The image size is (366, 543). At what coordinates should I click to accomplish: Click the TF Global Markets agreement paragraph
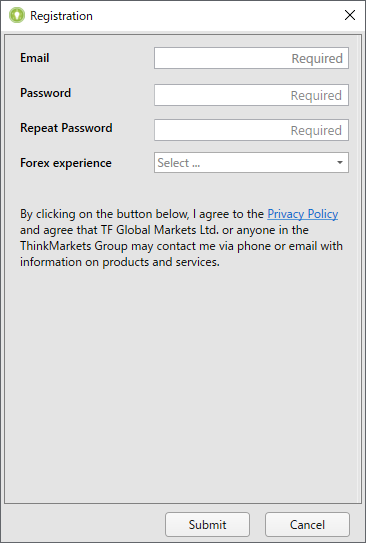coord(181,238)
